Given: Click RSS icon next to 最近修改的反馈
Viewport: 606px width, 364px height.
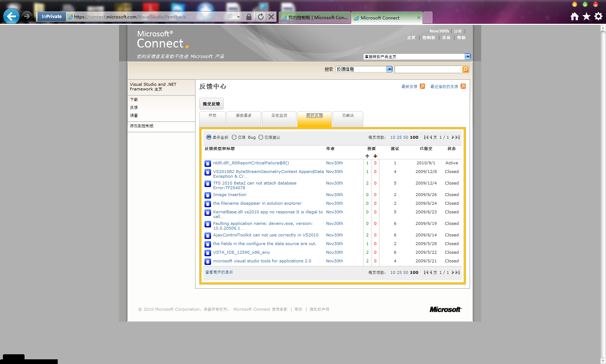Looking at the screenshot, I should [x=463, y=86].
